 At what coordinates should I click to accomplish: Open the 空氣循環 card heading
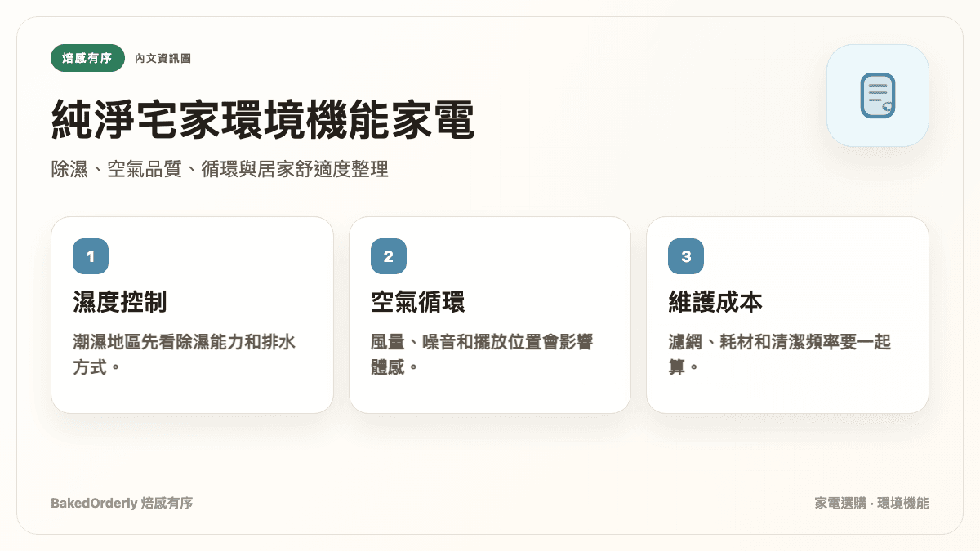418,303
